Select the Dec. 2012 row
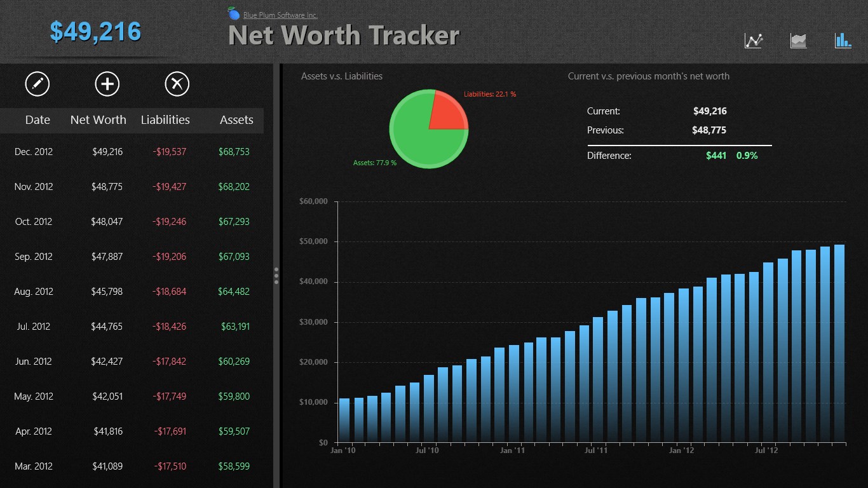The height and width of the screenshot is (488, 868). (x=132, y=152)
